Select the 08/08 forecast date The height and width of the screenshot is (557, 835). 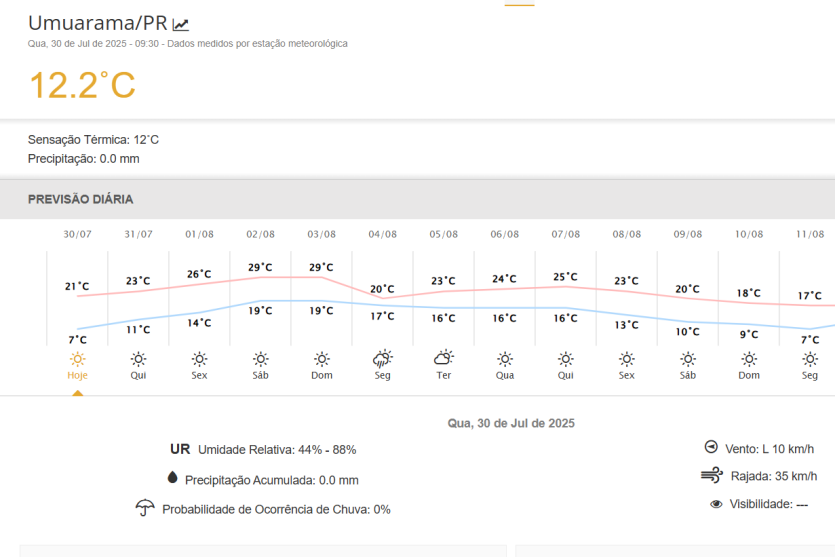point(627,234)
